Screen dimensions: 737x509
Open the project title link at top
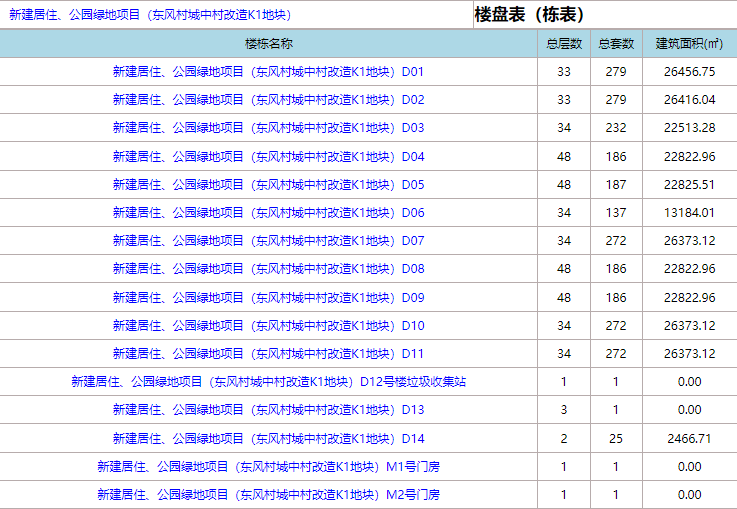coord(150,15)
